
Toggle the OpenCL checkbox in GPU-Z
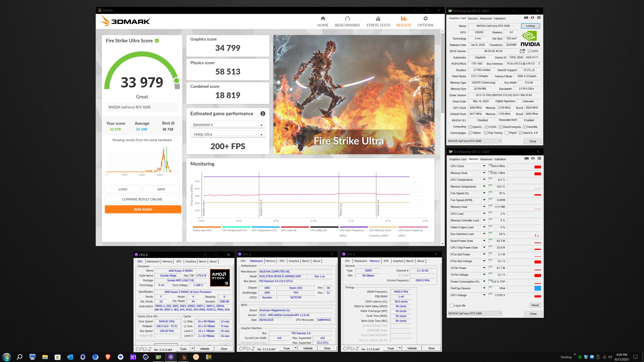pos(470,127)
